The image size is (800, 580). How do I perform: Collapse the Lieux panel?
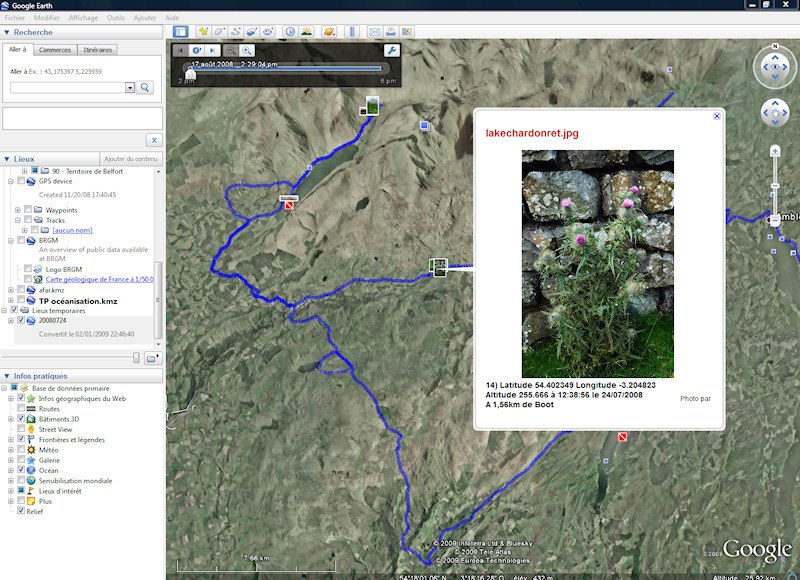(7, 159)
